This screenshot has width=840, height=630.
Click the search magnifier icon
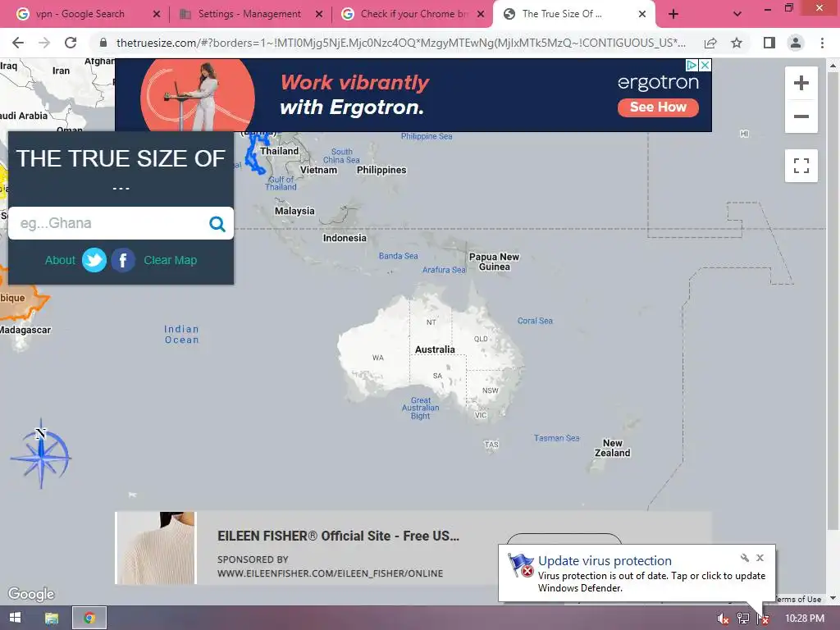(217, 223)
